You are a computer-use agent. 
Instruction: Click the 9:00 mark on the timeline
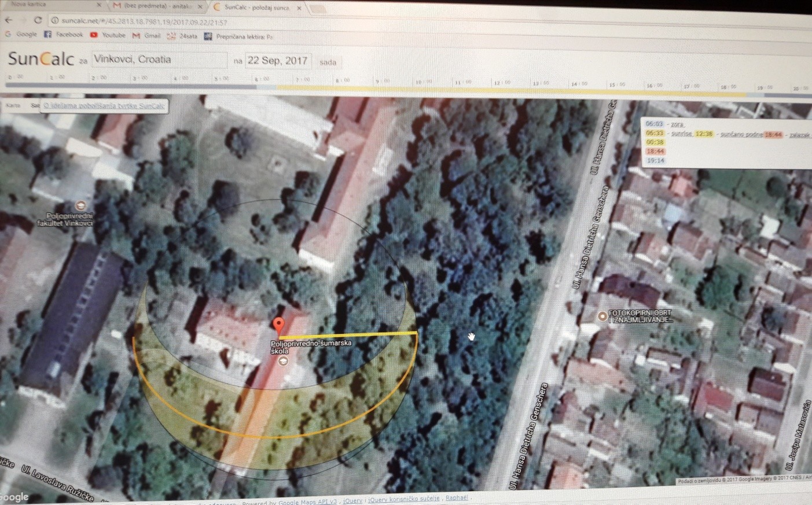382,81
